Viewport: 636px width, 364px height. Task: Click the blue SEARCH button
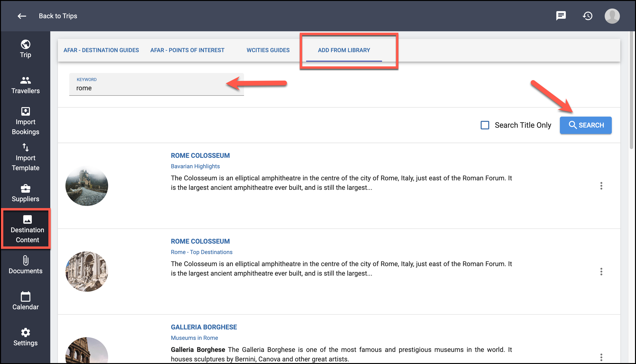pyautogui.click(x=585, y=125)
